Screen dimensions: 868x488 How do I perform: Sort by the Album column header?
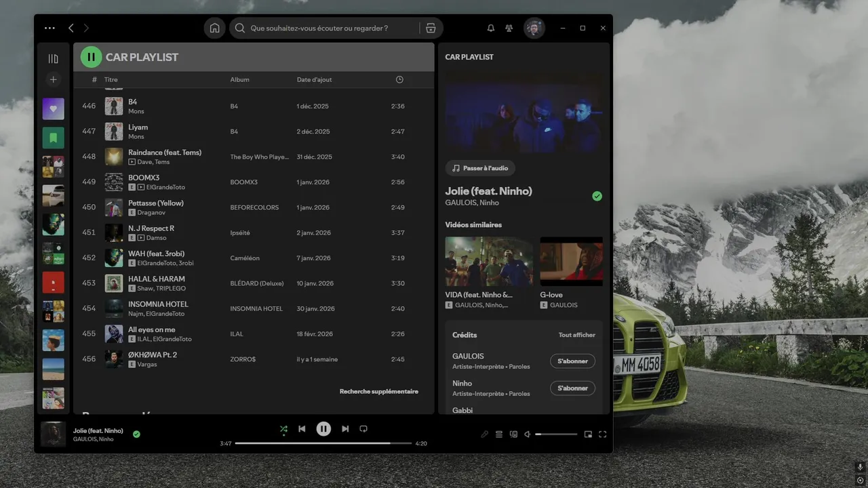click(x=239, y=79)
